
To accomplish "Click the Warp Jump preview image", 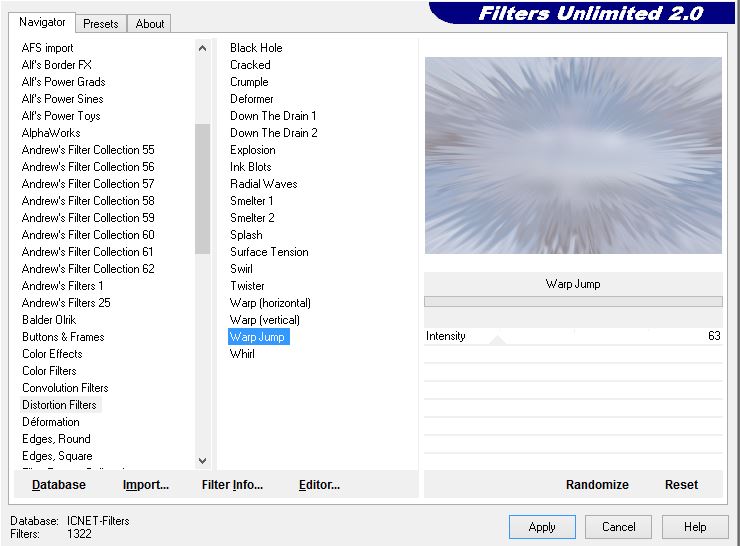I will pos(573,155).
